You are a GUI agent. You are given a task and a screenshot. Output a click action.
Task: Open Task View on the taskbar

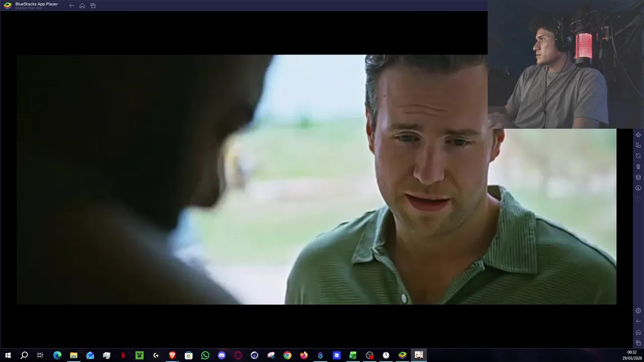pyautogui.click(x=40, y=355)
